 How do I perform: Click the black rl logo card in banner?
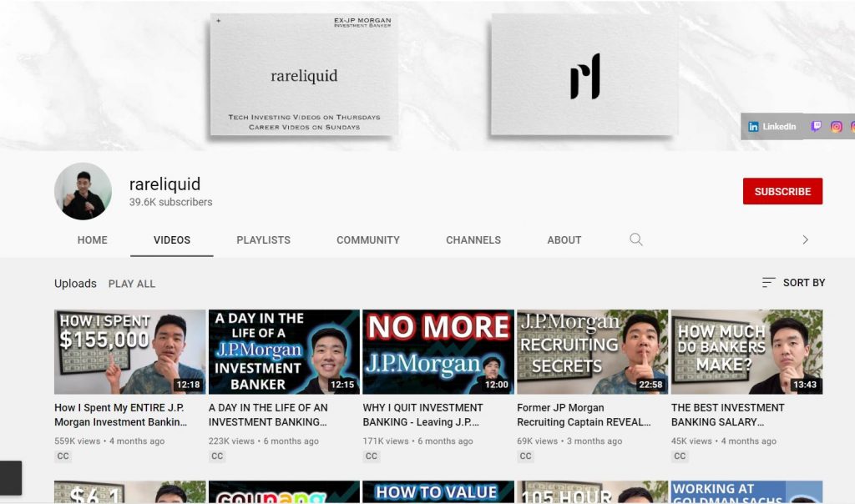(x=584, y=76)
